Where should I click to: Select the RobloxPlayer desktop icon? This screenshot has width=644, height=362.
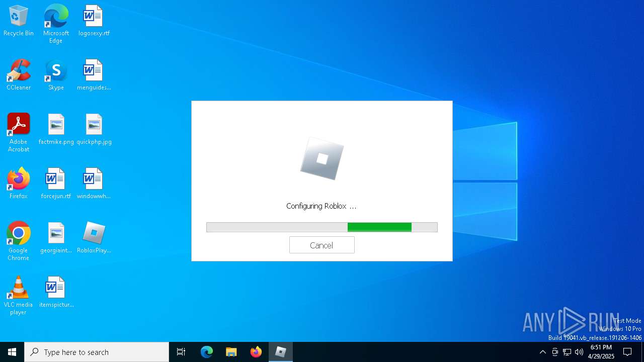94,238
